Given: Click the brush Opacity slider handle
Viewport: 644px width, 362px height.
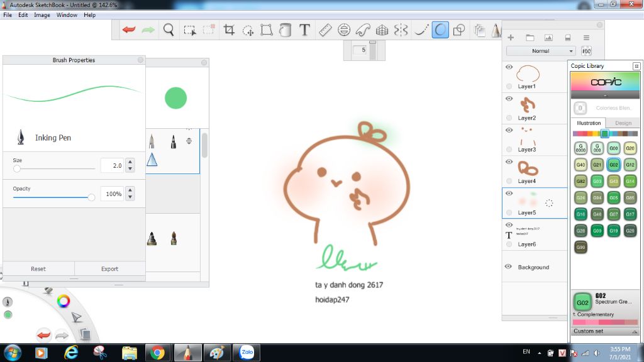Looking at the screenshot, I should tap(91, 197).
